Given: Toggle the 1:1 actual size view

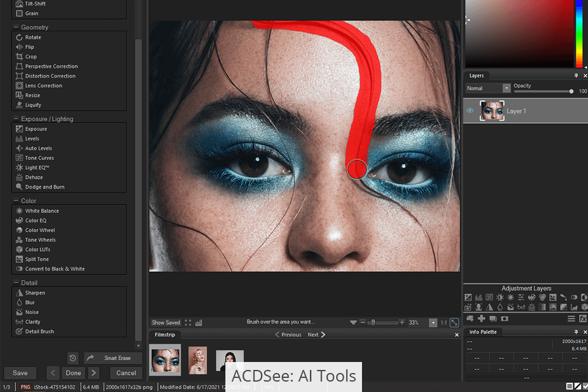Looking at the screenshot, I should point(443,323).
